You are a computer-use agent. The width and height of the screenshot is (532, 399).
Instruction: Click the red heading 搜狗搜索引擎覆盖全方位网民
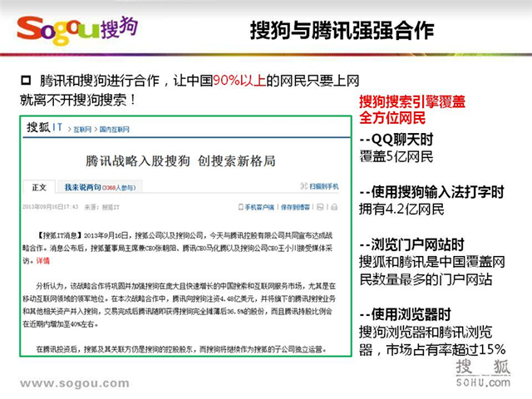411,110
